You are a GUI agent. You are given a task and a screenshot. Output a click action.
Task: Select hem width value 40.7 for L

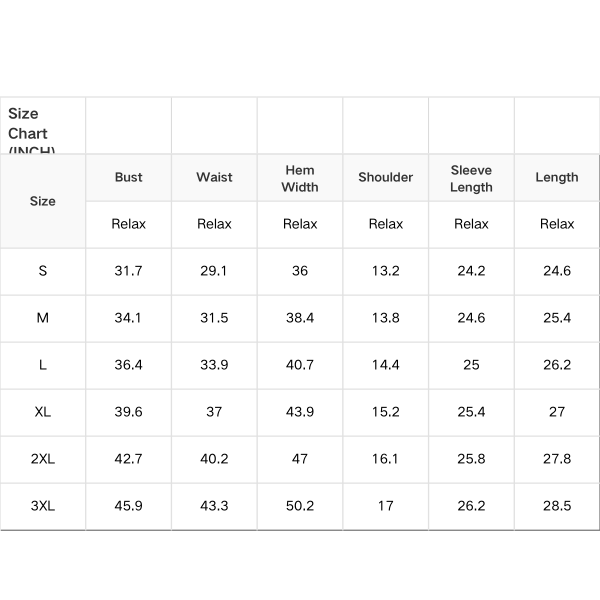click(x=300, y=365)
